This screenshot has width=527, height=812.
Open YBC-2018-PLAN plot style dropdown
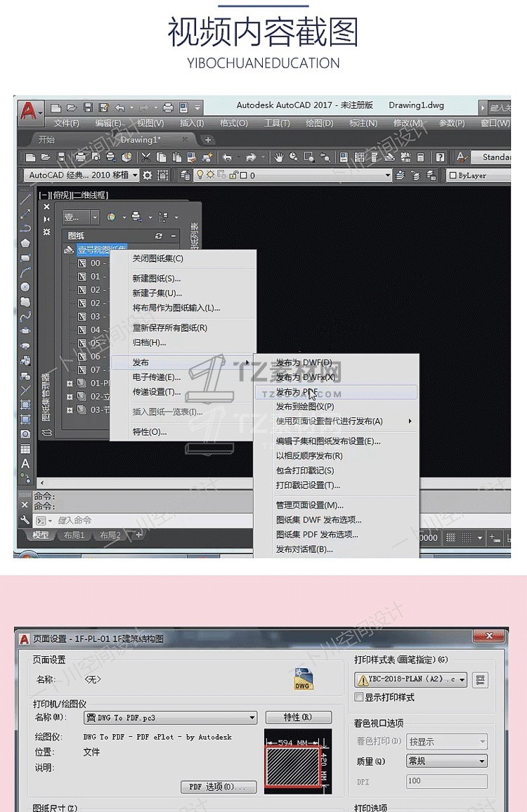[x=463, y=679]
